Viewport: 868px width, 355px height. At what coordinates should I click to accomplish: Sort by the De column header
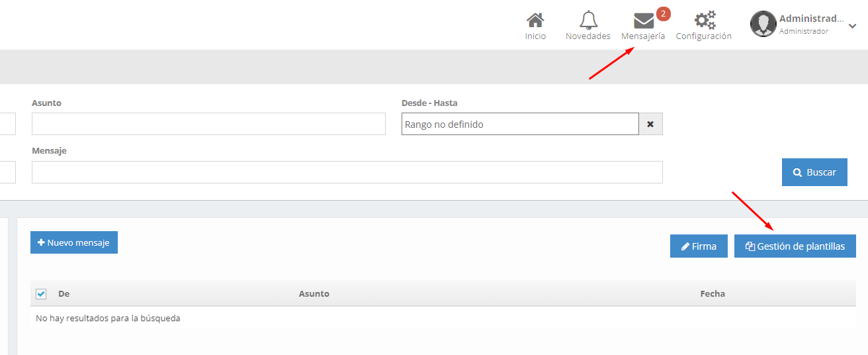pyautogui.click(x=64, y=293)
